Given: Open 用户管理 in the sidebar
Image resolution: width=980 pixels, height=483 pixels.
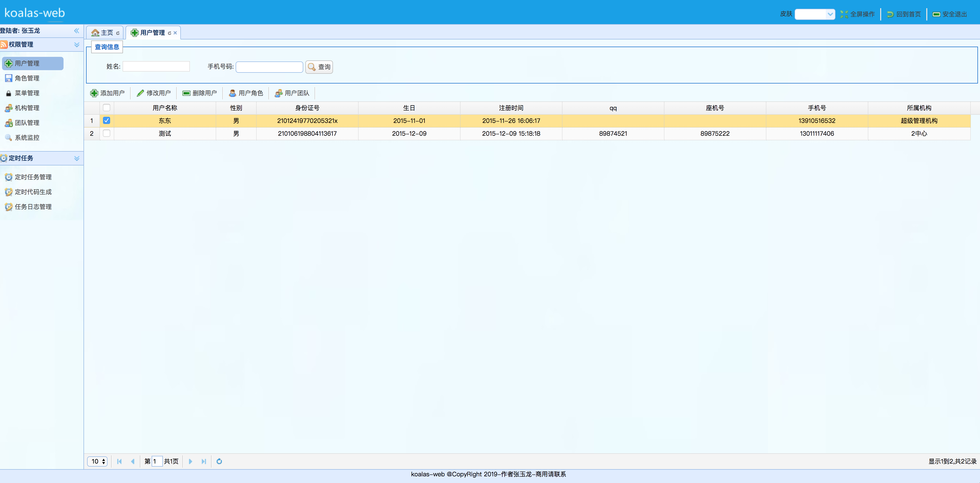Looking at the screenshot, I should tap(33, 64).
